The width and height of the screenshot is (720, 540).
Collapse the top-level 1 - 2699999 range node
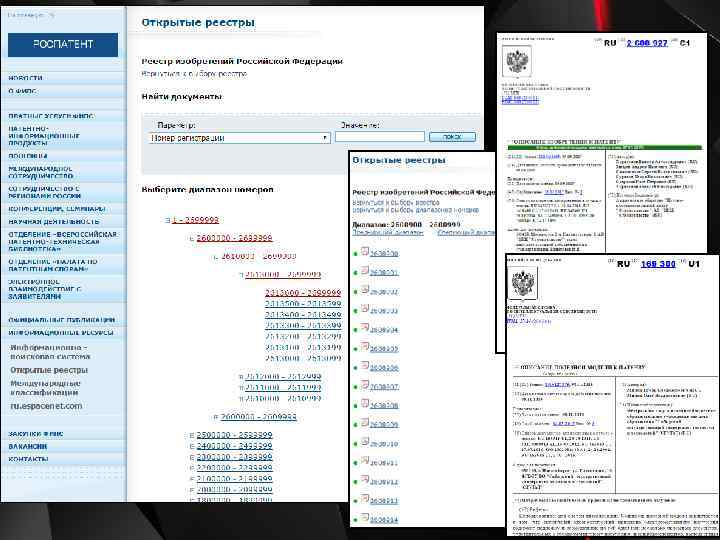coord(168,220)
